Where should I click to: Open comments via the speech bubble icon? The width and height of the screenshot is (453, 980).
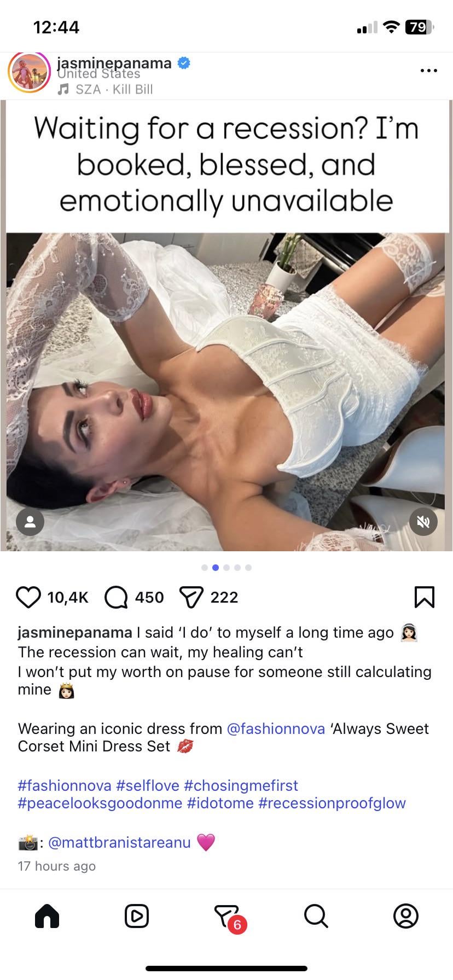[116, 597]
